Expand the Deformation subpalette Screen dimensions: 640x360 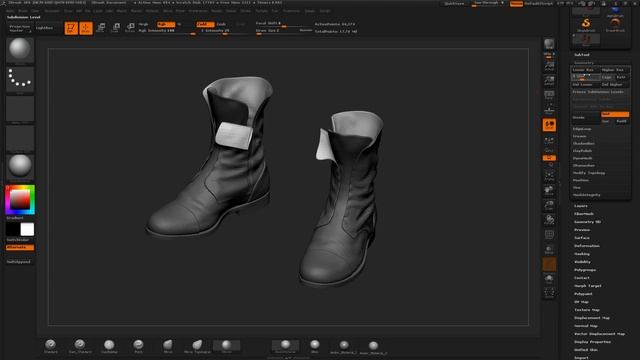pos(587,246)
